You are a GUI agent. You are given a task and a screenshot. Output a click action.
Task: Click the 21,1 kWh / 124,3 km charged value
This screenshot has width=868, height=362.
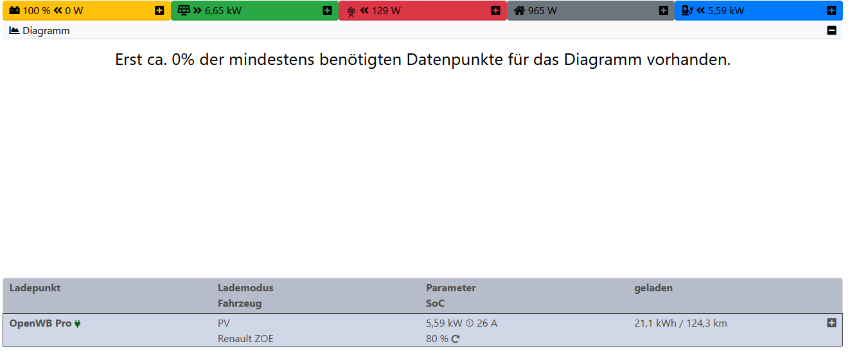(680, 323)
